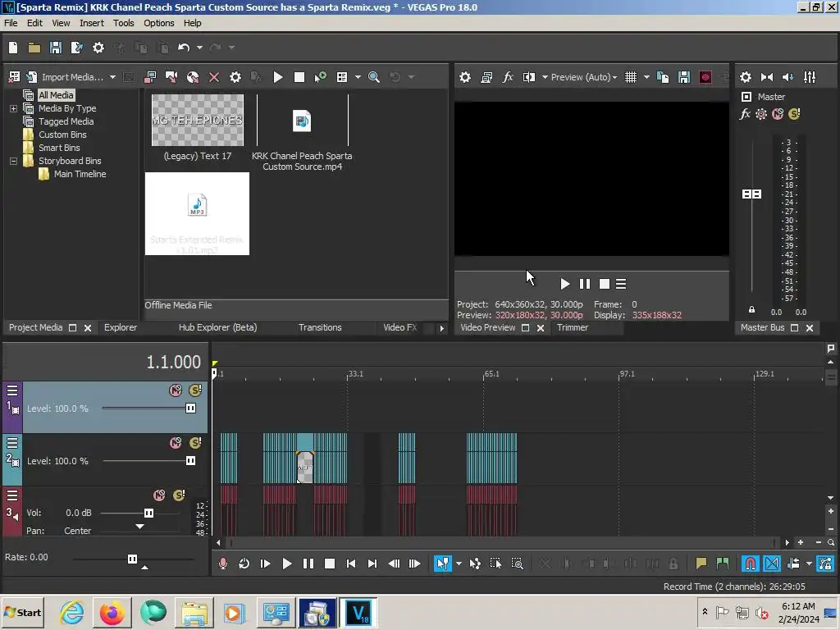Viewport: 840px width, 630px height.
Task: Select Main Timeline bin
Action: 80,174
